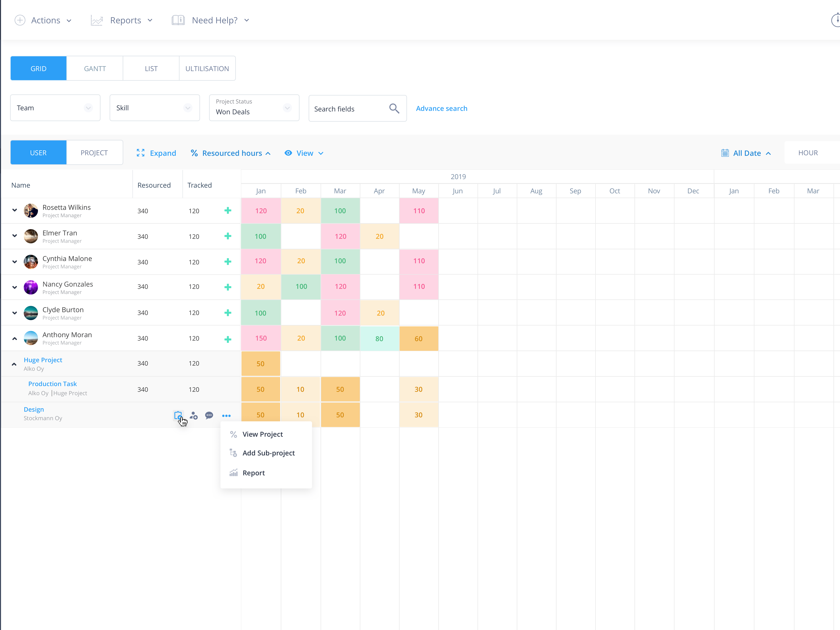Image resolution: width=840 pixels, height=630 pixels.
Task: Choose Add Sub-project in context menu
Action: click(266, 453)
